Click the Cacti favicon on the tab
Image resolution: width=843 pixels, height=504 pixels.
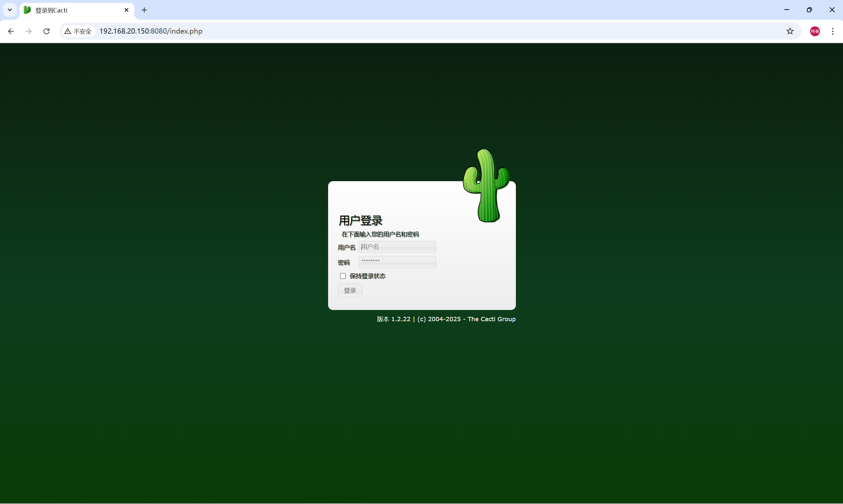pos(27,10)
